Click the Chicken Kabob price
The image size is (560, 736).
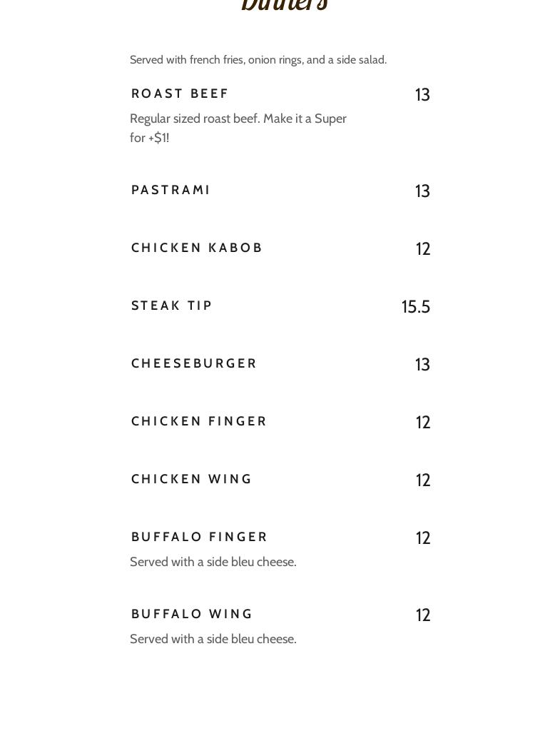[x=423, y=249]
